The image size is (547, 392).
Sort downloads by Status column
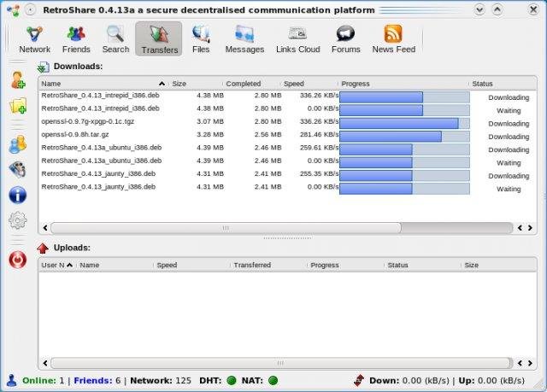(503, 84)
